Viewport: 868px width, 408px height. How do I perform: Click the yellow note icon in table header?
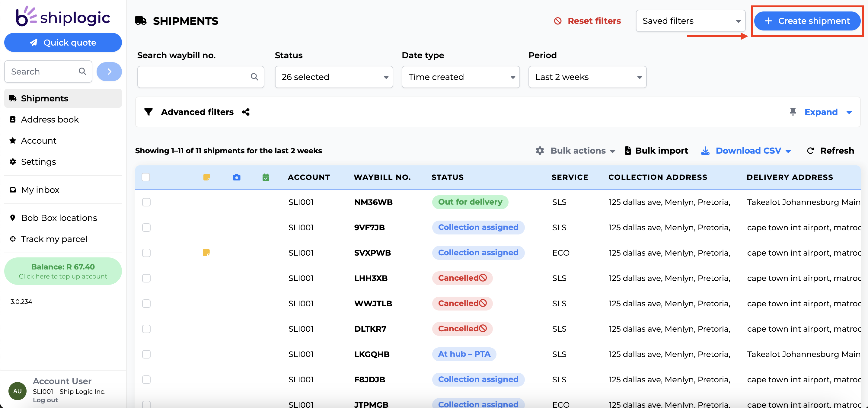click(x=206, y=177)
